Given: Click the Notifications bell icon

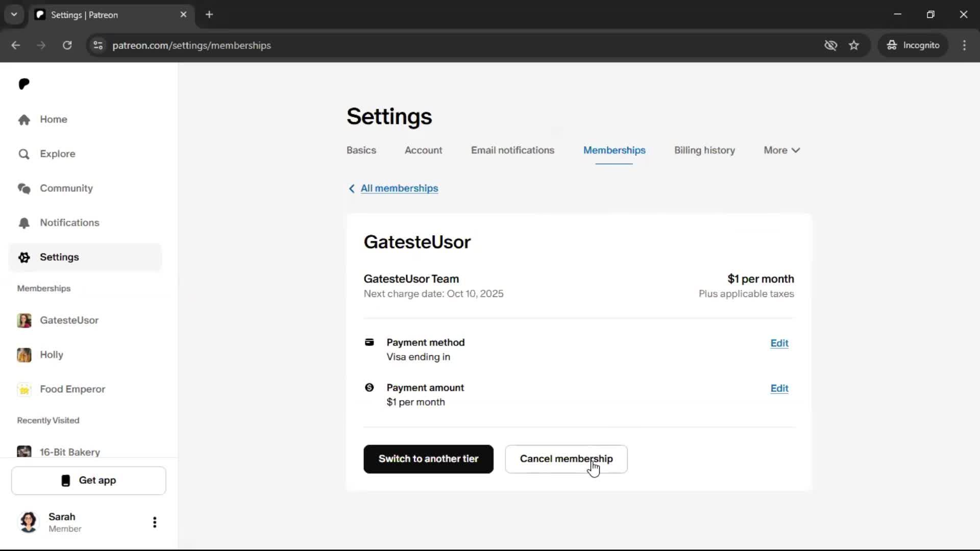Looking at the screenshot, I should (24, 223).
